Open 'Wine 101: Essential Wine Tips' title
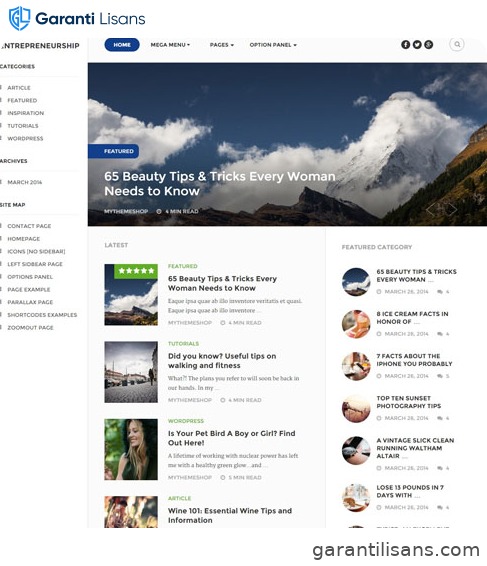Screen dimensions: 487x566 click(230, 515)
